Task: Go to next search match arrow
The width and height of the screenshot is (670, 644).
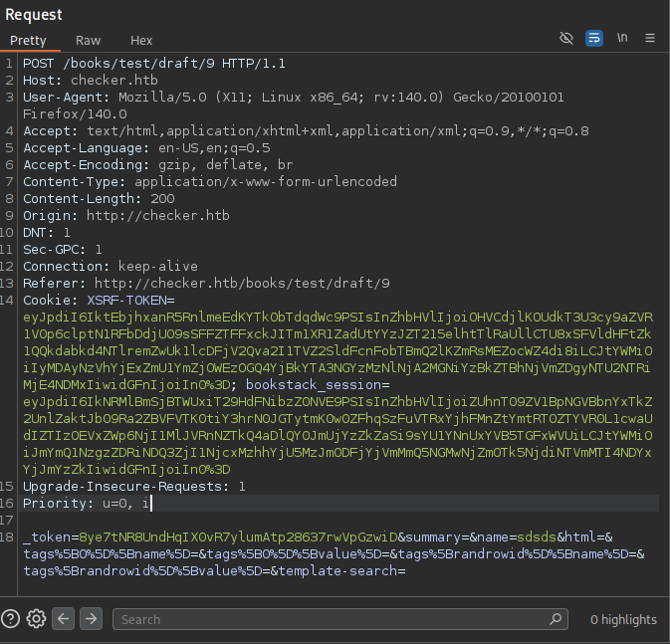Action: [x=91, y=619]
